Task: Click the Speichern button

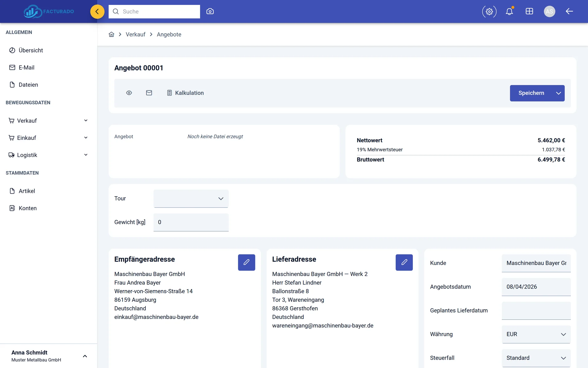Action: (x=531, y=93)
